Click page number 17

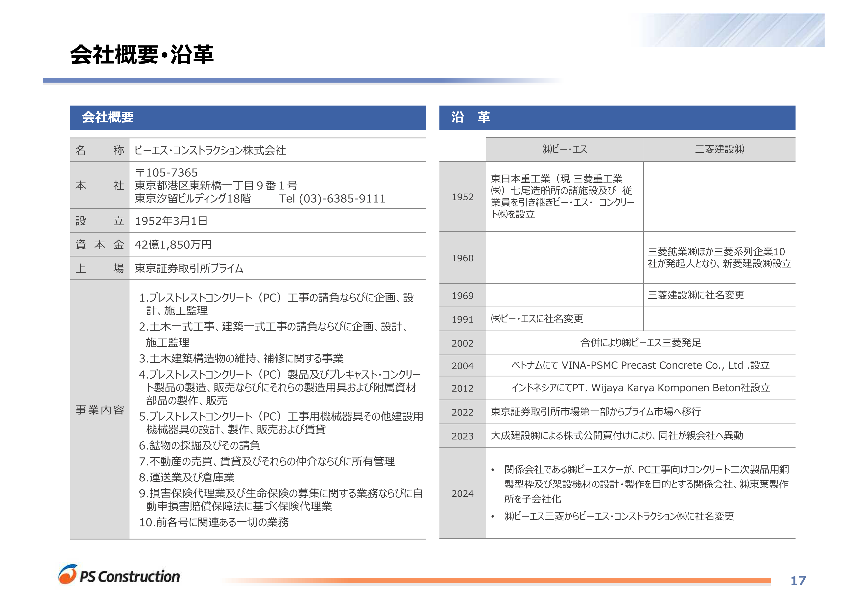click(798, 581)
